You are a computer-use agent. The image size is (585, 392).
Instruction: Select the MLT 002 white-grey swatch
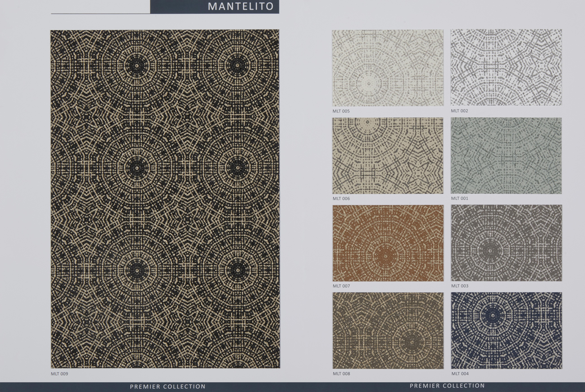(506, 68)
